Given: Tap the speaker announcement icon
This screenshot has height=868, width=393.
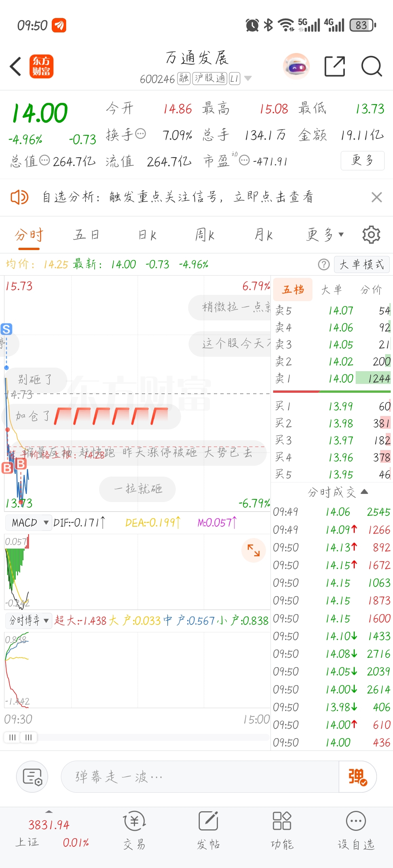Looking at the screenshot, I should pos(20,197).
